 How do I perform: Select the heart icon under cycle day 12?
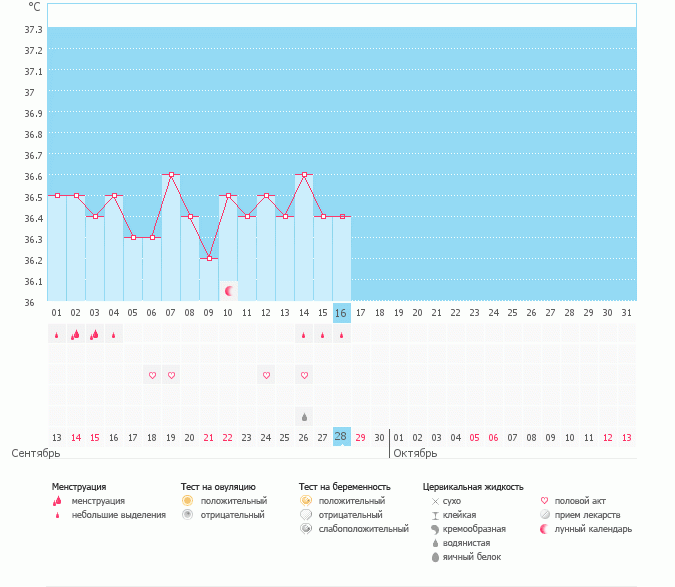(266, 375)
